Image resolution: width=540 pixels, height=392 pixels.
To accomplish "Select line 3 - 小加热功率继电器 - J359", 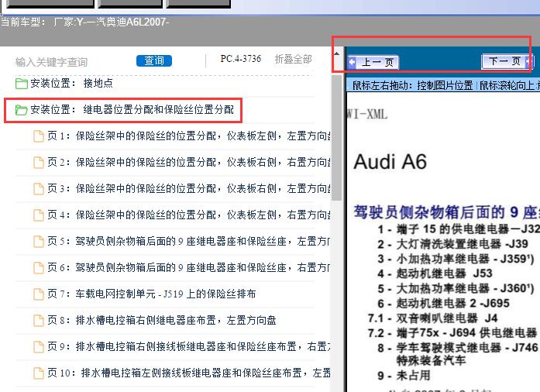I will [x=456, y=259].
